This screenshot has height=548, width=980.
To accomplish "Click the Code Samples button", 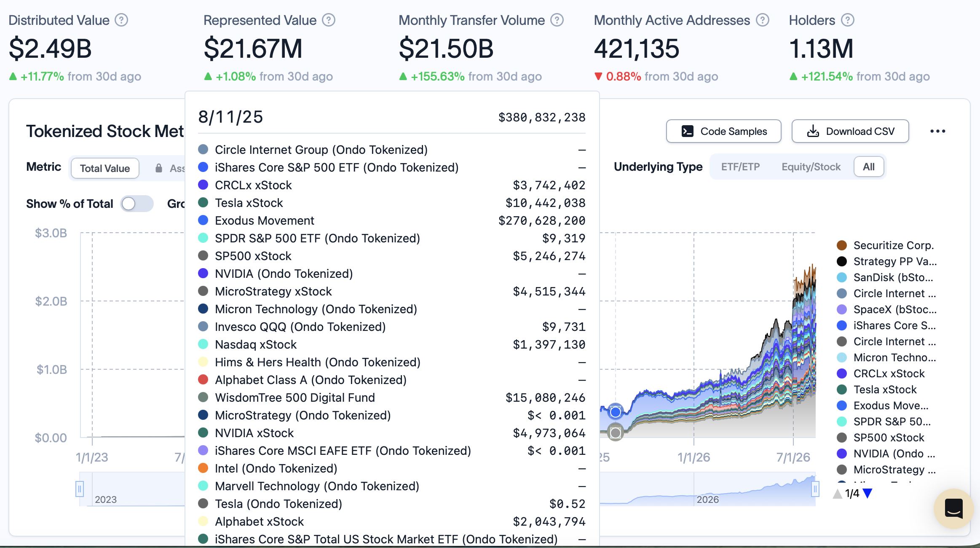I will coord(724,131).
